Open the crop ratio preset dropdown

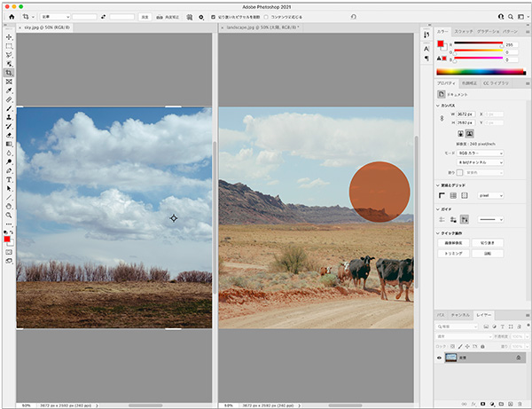[x=55, y=17]
